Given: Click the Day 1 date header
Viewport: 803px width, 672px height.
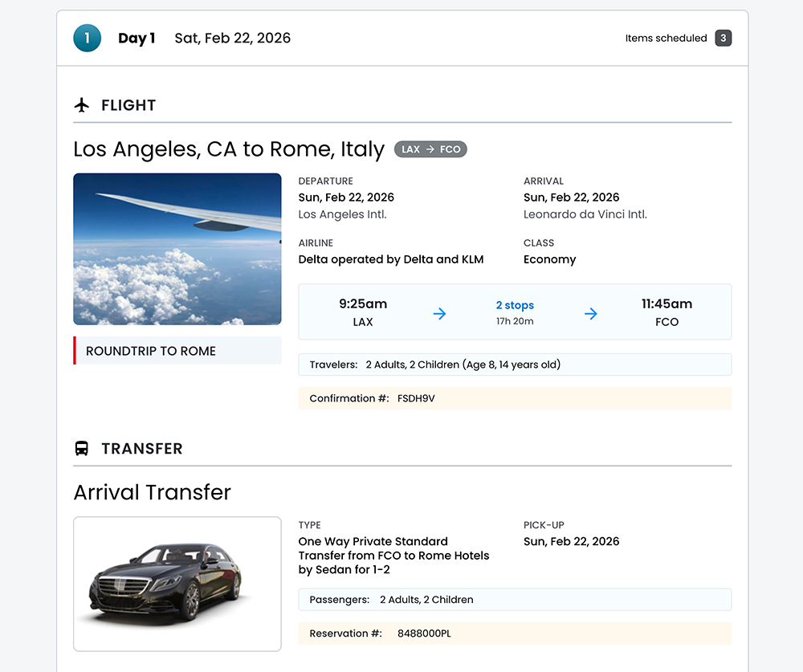Looking at the screenshot, I should click(232, 38).
